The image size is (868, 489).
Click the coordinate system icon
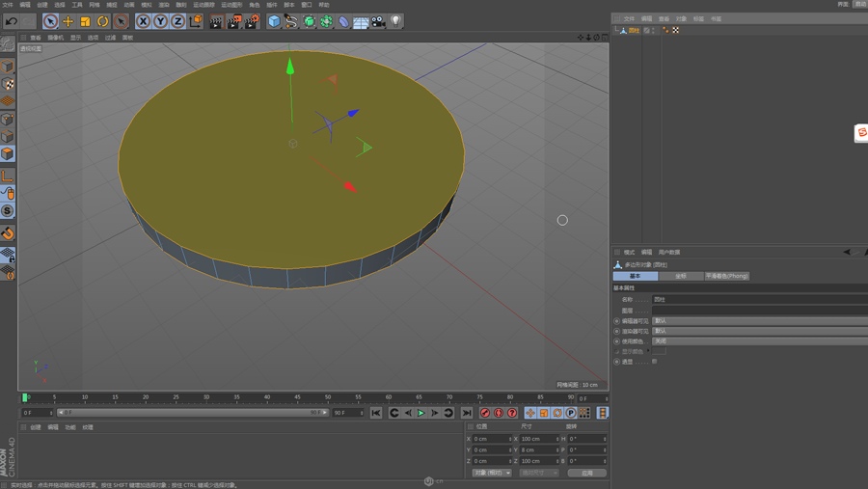click(196, 21)
